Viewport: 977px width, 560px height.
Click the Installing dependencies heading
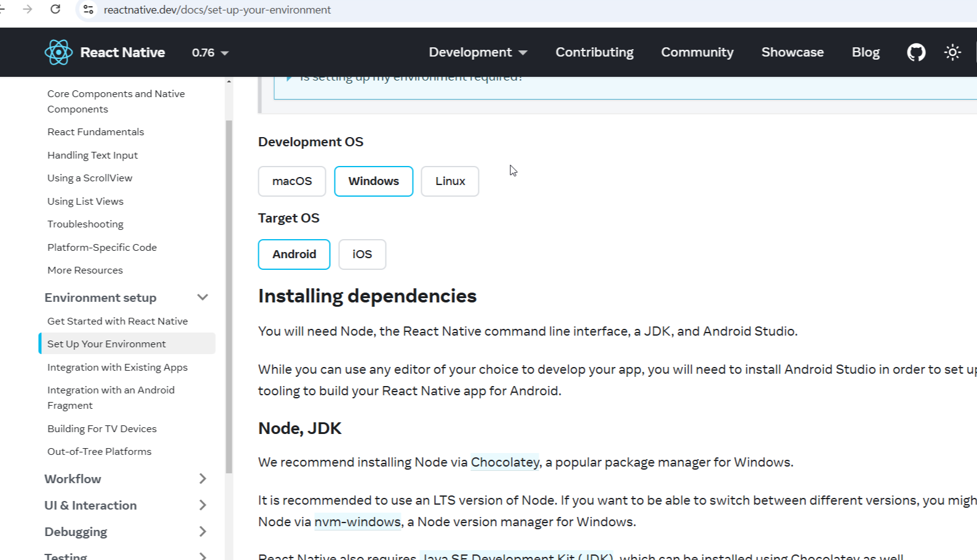pos(367,296)
